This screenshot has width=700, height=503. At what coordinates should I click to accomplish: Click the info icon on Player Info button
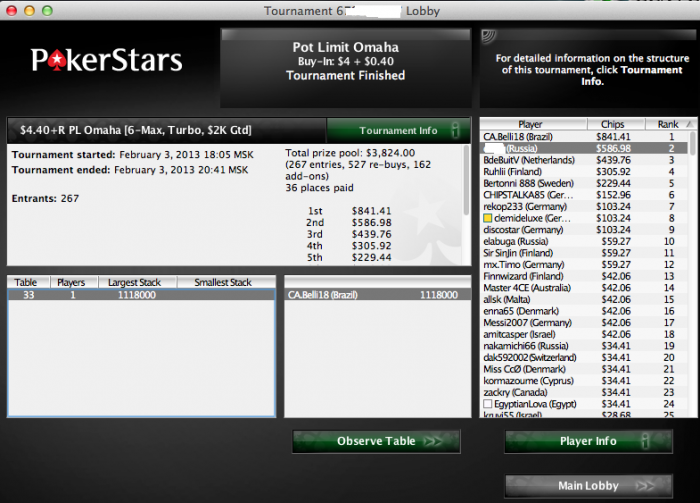click(645, 441)
